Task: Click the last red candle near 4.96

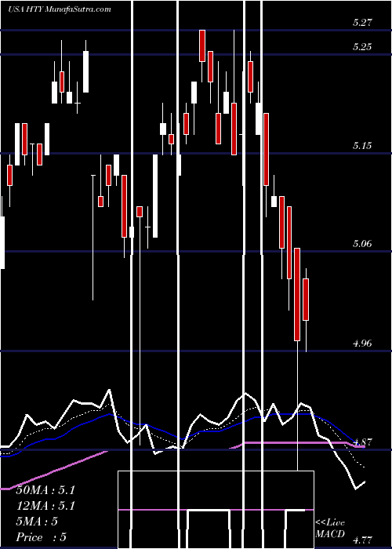Action: coord(306,300)
